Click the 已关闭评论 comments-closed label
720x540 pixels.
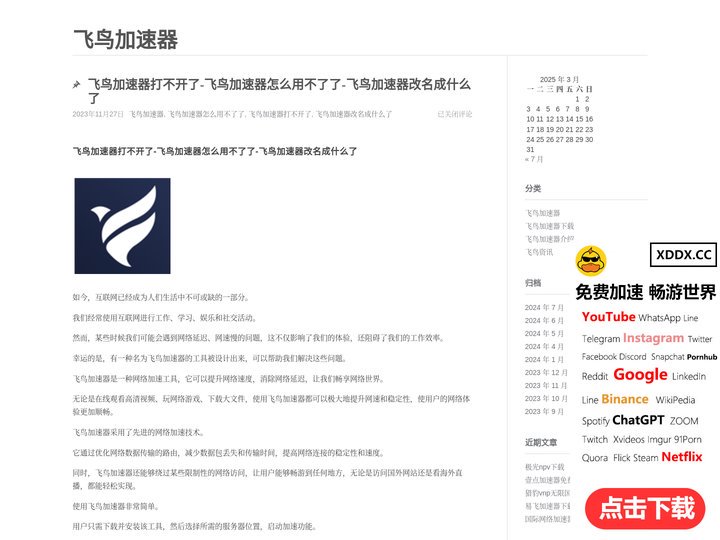pos(455,114)
